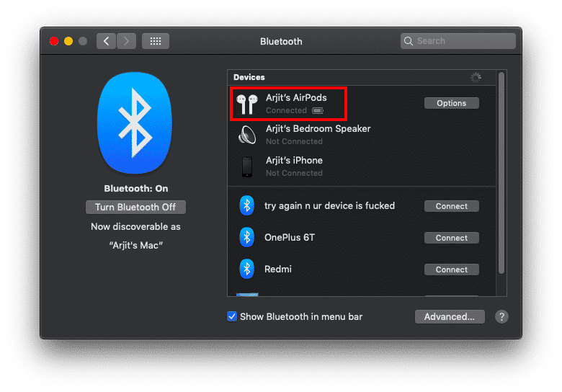Close the Bluetooth window red button
This screenshot has width=562, height=392.
point(54,41)
